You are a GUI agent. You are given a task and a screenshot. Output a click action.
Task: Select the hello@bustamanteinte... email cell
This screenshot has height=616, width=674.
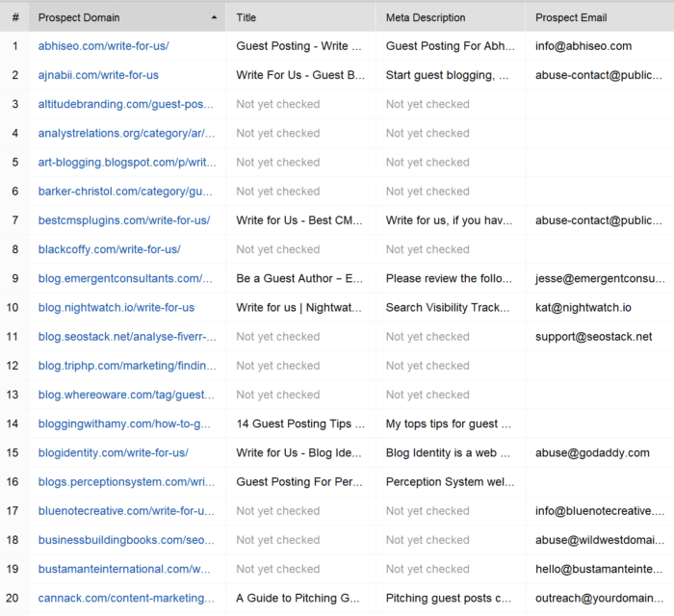point(599,569)
